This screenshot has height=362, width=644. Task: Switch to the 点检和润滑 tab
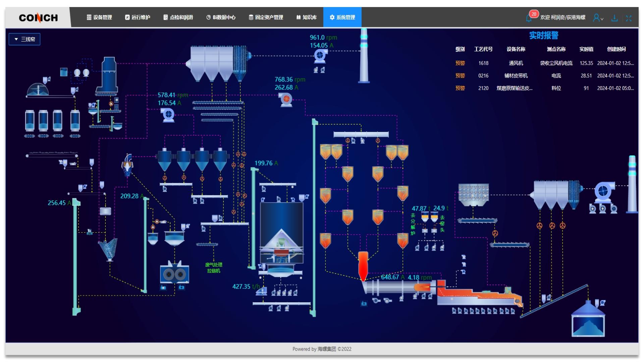[x=178, y=17]
